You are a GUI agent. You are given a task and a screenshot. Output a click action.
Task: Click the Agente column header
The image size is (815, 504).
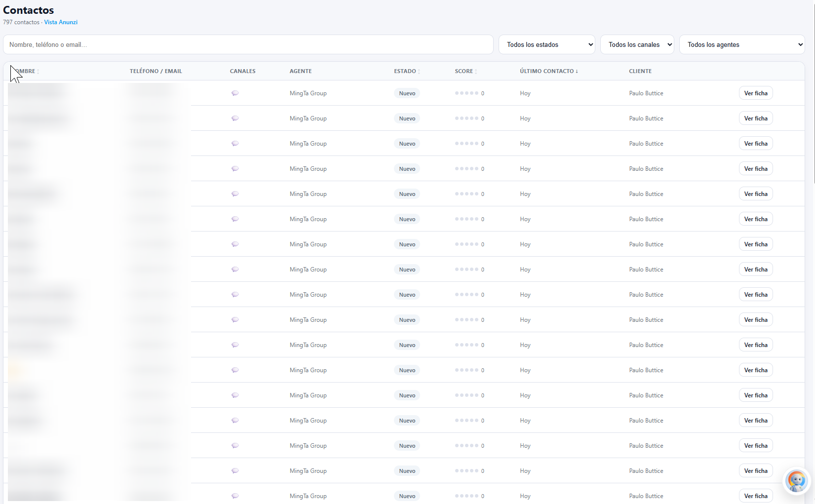point(300,71)
